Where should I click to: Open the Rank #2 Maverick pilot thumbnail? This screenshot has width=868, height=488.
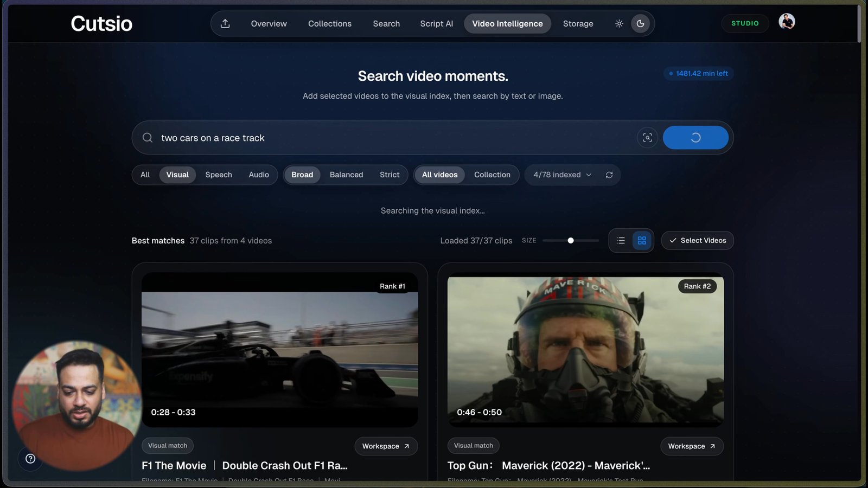(x=585, y=350)
